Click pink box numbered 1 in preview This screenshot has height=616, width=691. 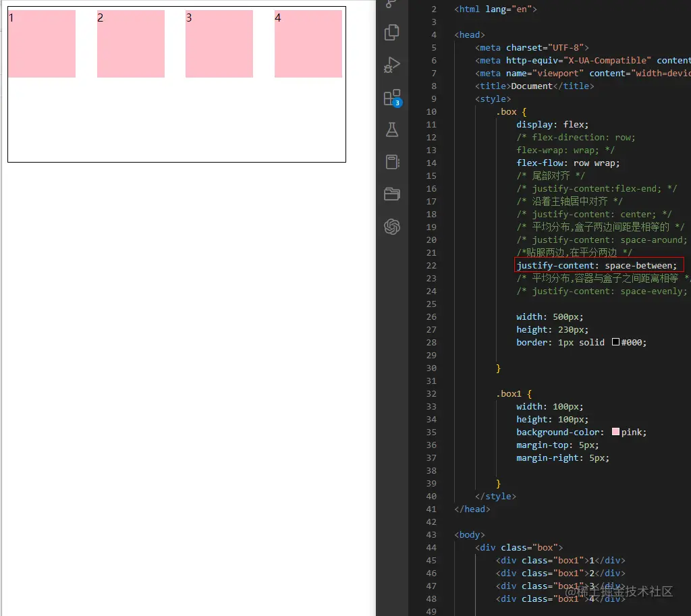pyautogui.click(x=42, y=44)
